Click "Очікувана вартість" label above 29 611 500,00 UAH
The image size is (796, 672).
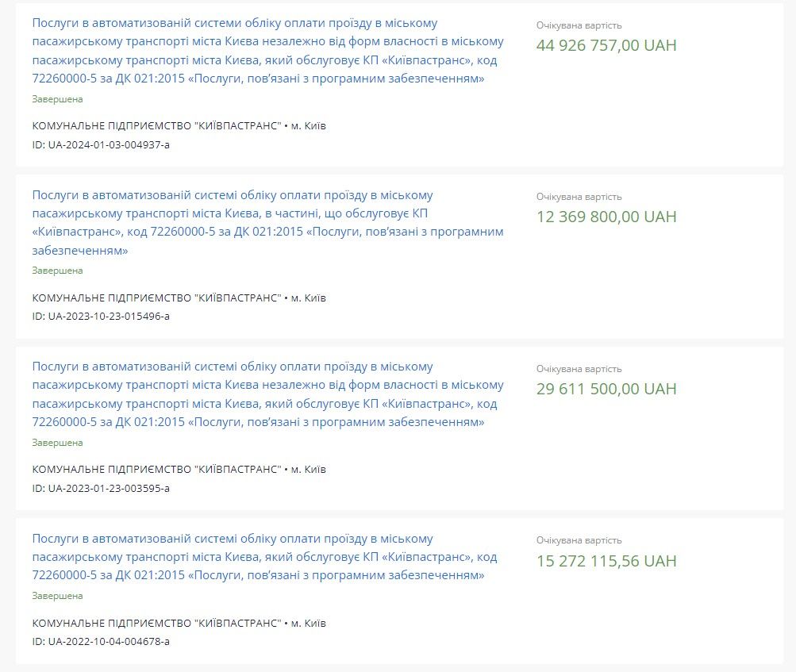pos(579,369)
